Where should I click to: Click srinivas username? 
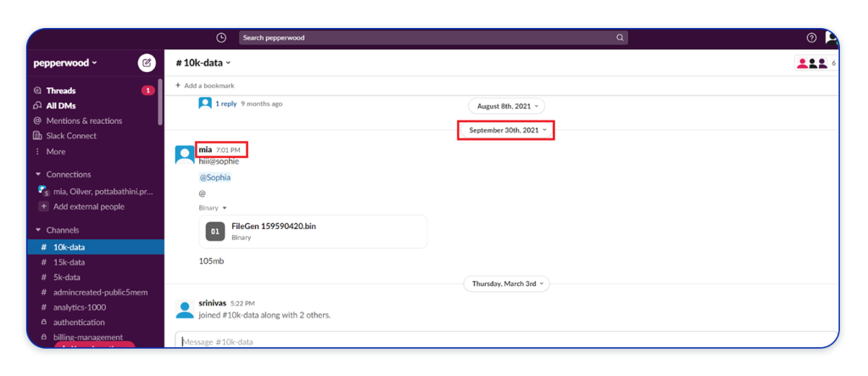(x=212, y=303)
